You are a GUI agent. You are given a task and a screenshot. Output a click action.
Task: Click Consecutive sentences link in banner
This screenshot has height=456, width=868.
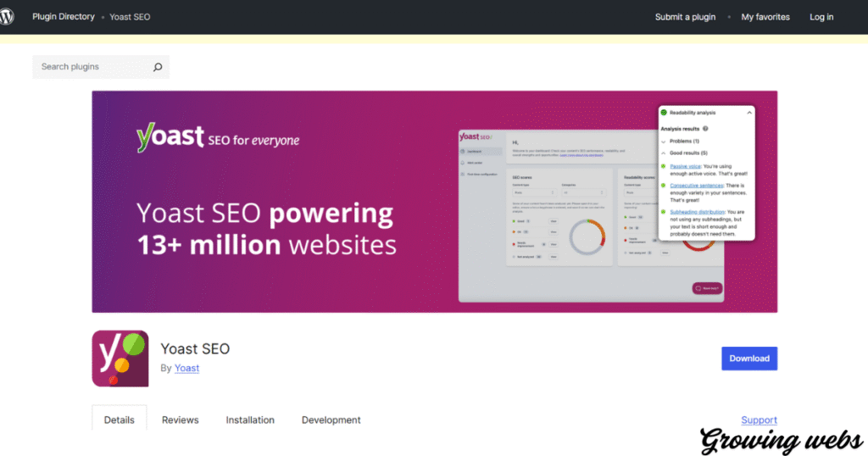tap(697, 186)
